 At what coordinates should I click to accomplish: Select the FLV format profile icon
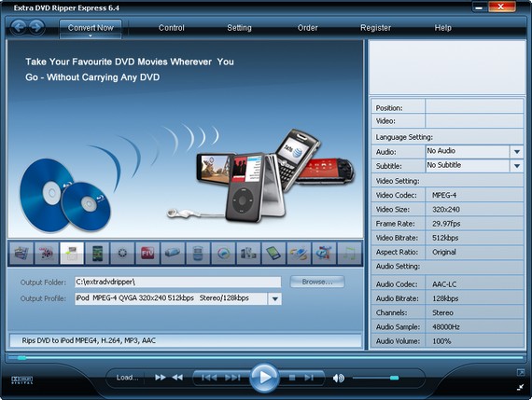147,254
